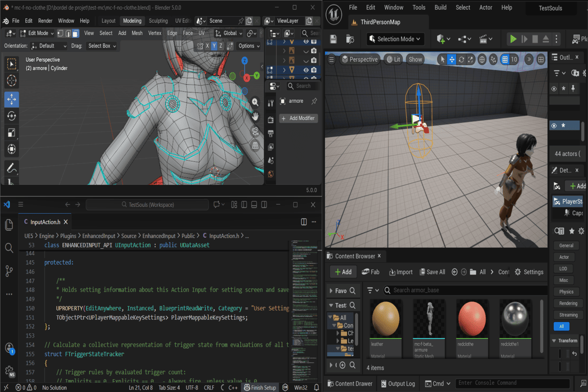Click the Unreal save icon in toolbar
Image resolution: width=588 pixels, height=392 pixels.
(334, 39)
